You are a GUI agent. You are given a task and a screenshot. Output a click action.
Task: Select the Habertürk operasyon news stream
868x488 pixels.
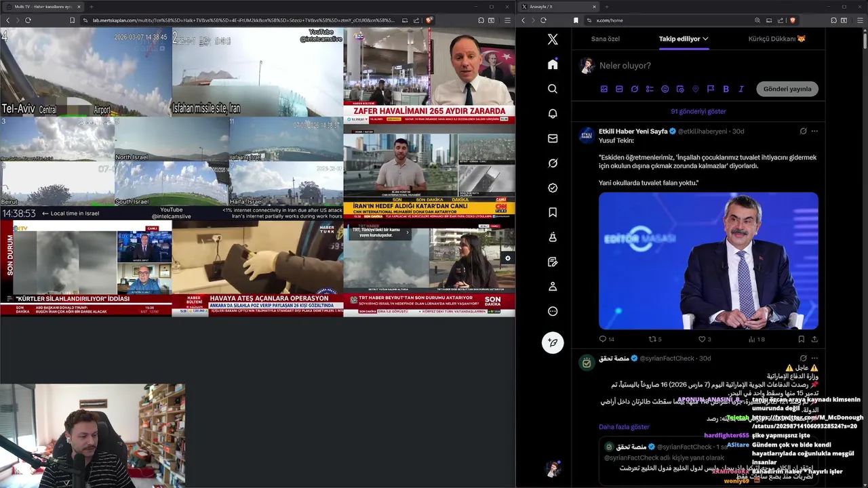258,268
